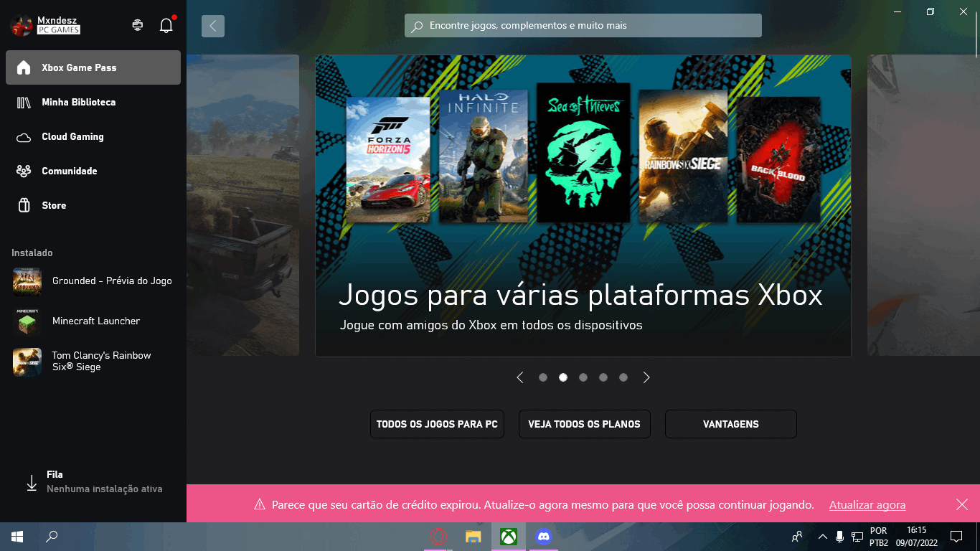This screenshot has height=551, width=980.
Task: Select the Back 4 Blood cover
Action: coord(778,159)
